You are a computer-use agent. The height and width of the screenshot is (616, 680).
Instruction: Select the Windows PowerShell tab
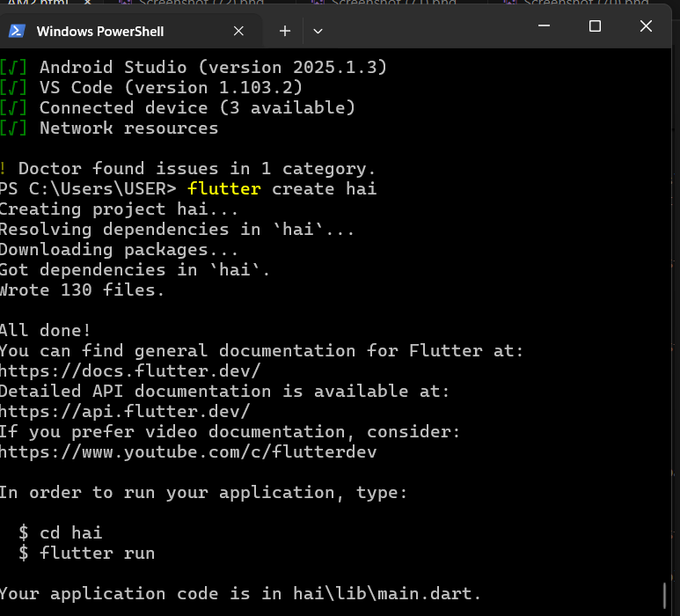pyautogui.click(x=130, y=31)
